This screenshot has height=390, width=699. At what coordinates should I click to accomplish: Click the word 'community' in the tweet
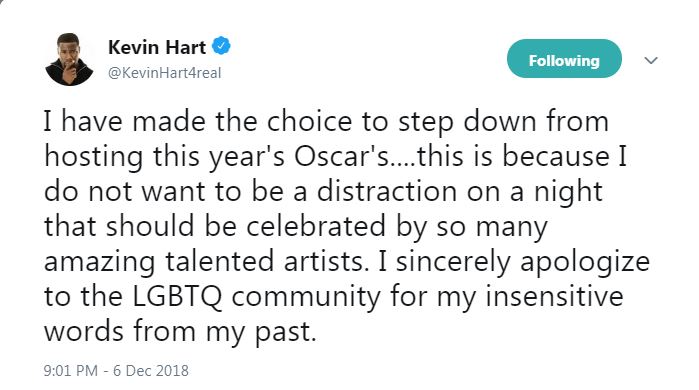(x=306, y=298)
